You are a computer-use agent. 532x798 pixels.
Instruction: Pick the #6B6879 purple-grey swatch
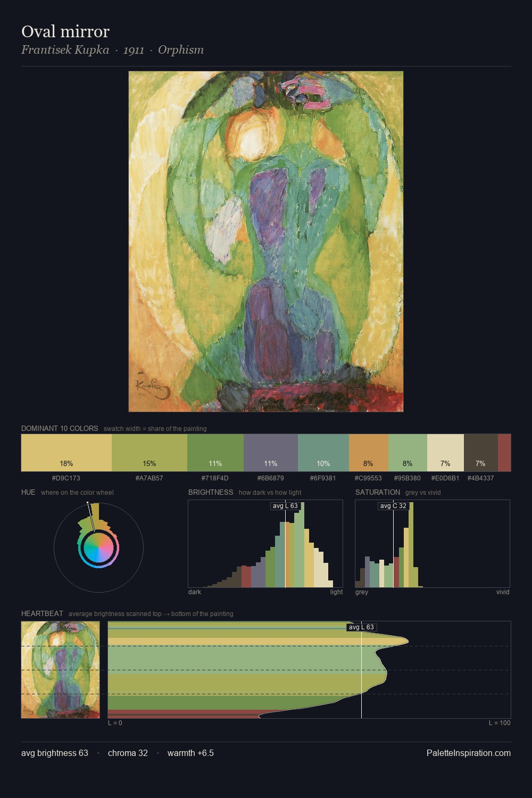[x=271, y=453]
